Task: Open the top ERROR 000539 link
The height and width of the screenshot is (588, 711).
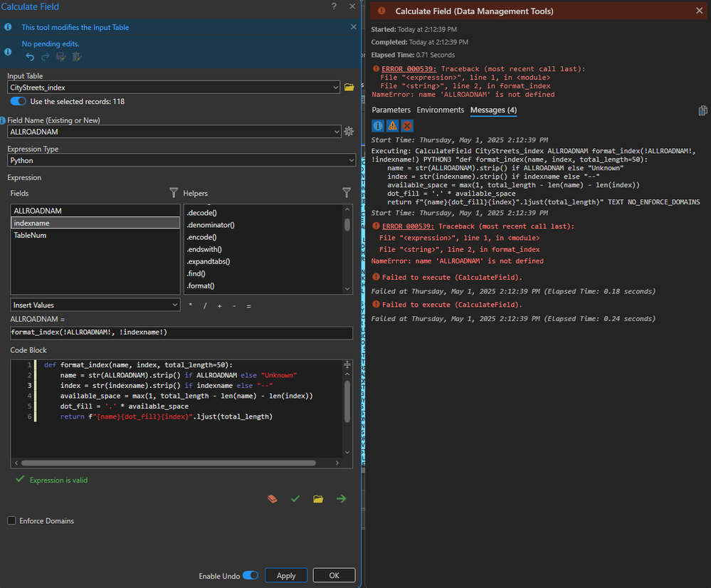Action: 409,69
